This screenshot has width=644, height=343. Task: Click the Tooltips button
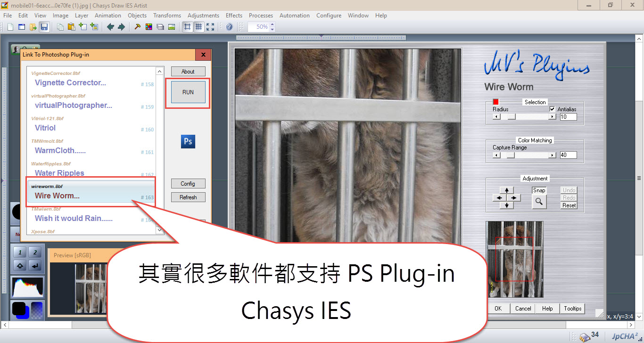[x=573, y=309]
